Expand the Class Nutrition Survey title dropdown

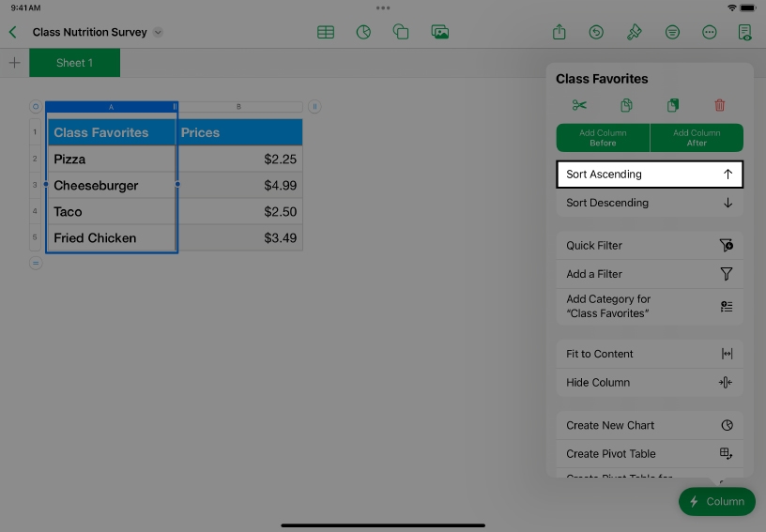[158, 32]
